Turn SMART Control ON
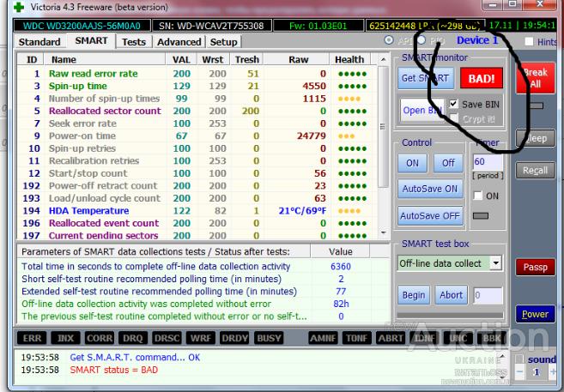This screenshot has width=564, height=392. [x=412, y=163]
